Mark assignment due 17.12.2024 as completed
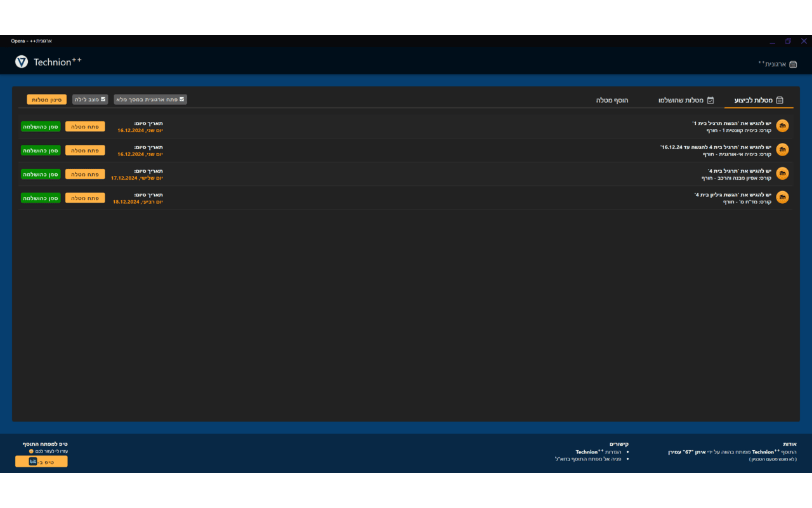 click(41, 174)
